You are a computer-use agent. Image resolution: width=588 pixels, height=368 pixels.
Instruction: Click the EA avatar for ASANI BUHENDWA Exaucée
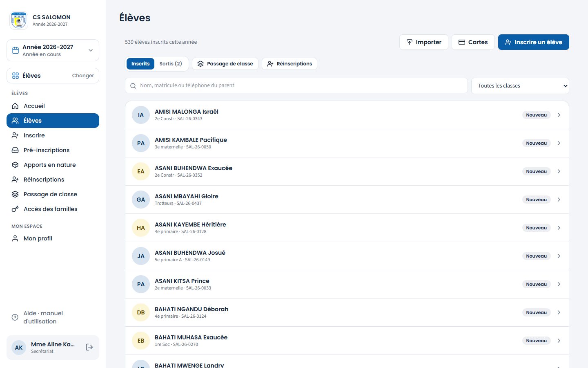(x=141, y=171)
